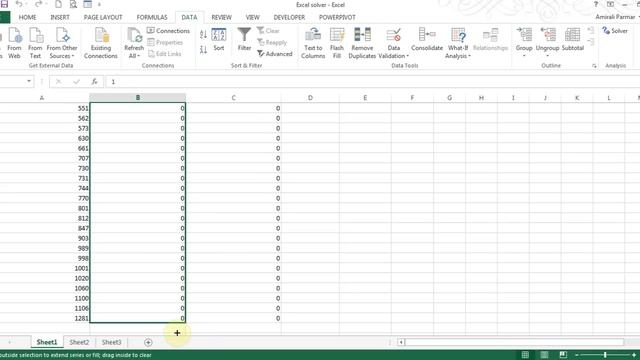Launch Text to Columns wizard
Viewport: 640px width, 360px height.
point(313,43)
